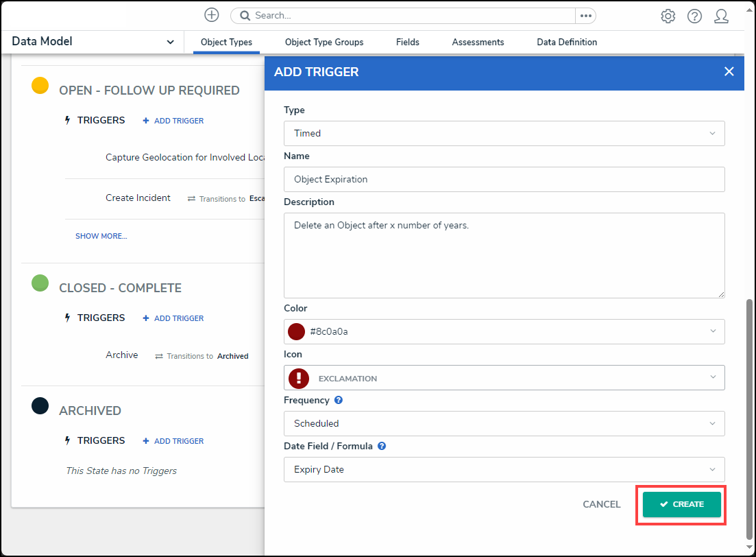Click the search options ellipsis icon
This screenshot has width=756, height=557.
point(585,16)
